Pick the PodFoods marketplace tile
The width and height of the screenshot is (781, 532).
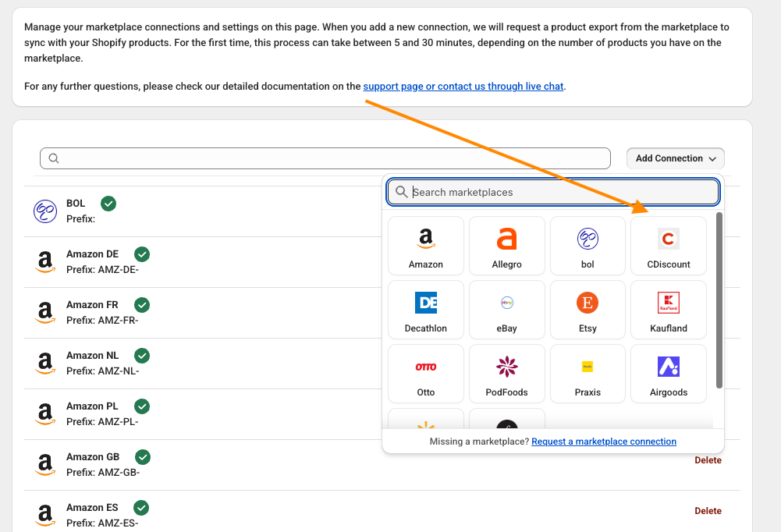tap(506, 374)
